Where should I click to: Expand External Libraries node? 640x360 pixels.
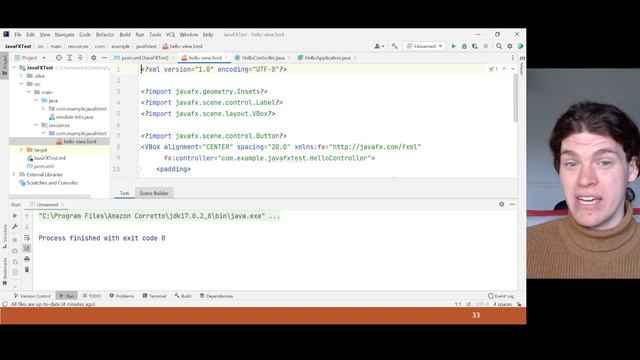(14, 174)
